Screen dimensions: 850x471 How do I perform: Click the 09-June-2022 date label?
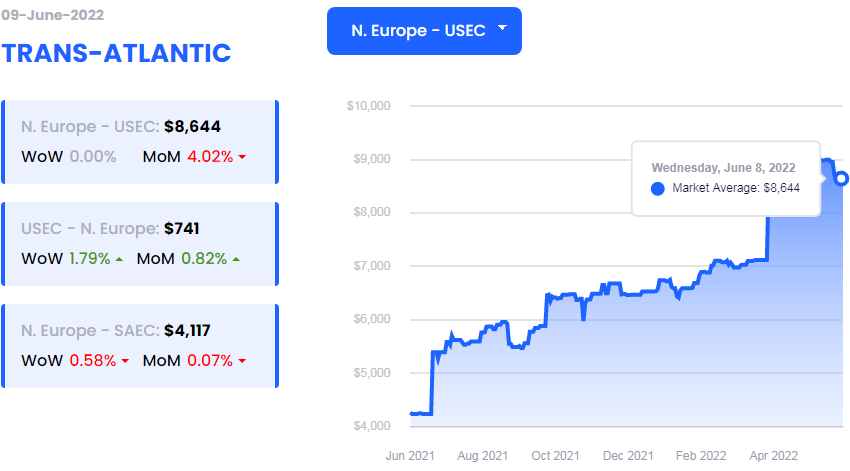point(52,16)
